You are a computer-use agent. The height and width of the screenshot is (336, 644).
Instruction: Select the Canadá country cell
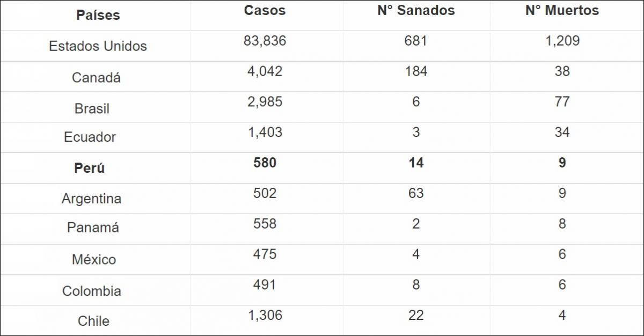click(96, 77)
